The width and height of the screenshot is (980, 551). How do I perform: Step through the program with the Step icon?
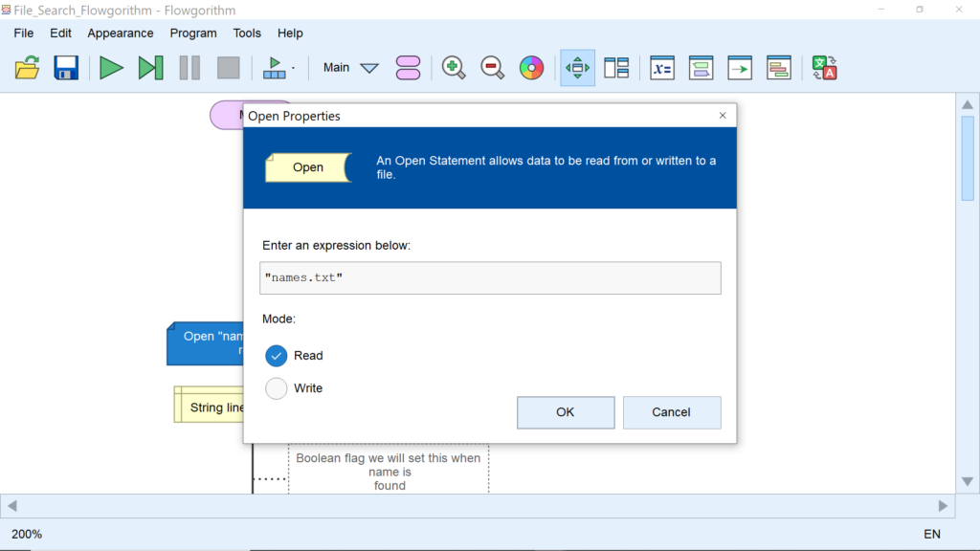150,68
